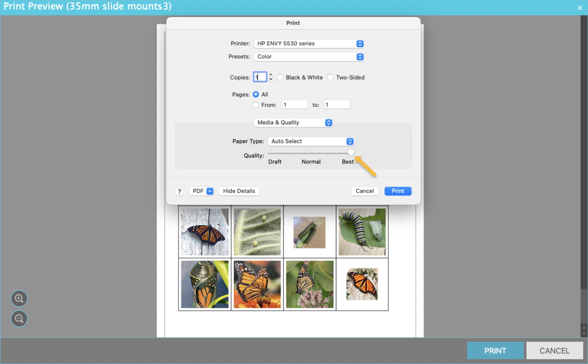Click the chrysalis photo thumbnail
This screenshot has width=588, height=364.
[x=205, y=284]
